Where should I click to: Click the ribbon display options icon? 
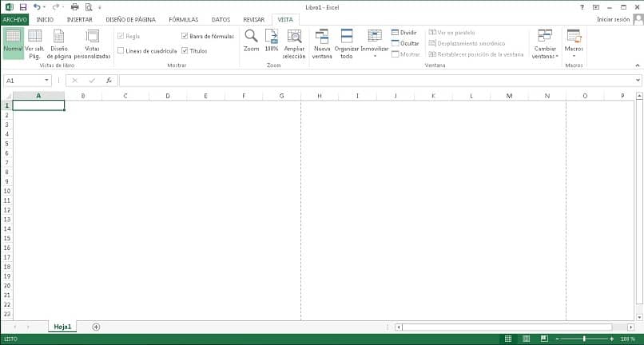(x=596, y=7)
